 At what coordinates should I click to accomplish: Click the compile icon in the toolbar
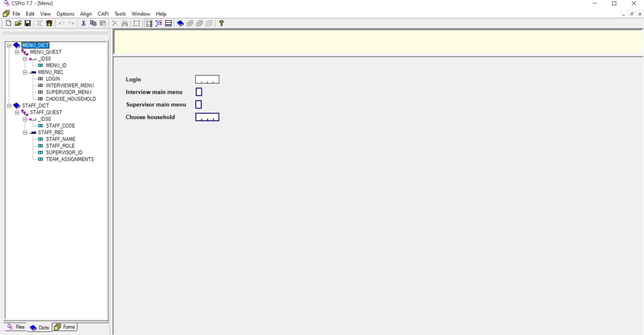(x=40, y=23)
